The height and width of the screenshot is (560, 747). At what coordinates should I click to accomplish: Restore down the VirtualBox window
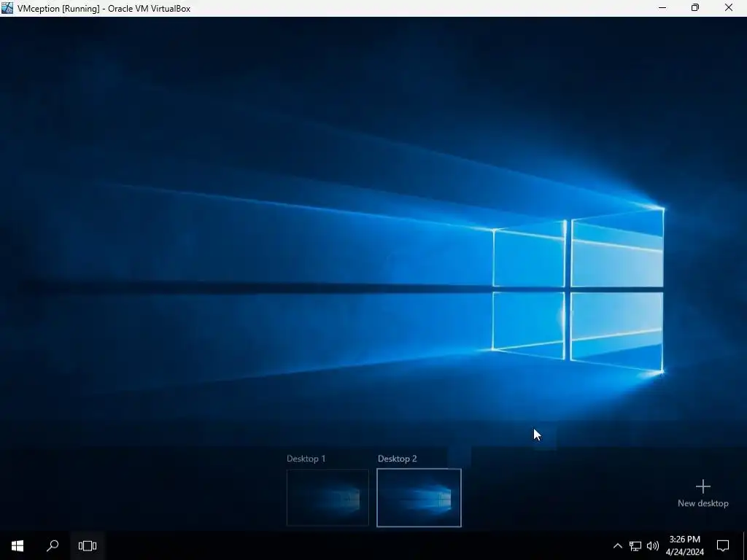(x=695, y=7)
